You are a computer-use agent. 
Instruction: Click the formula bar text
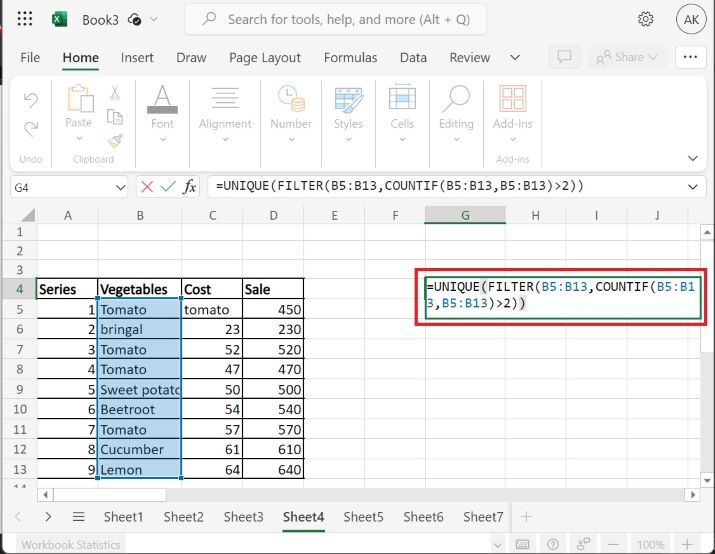pyautogui.click(x=399, y=186)
